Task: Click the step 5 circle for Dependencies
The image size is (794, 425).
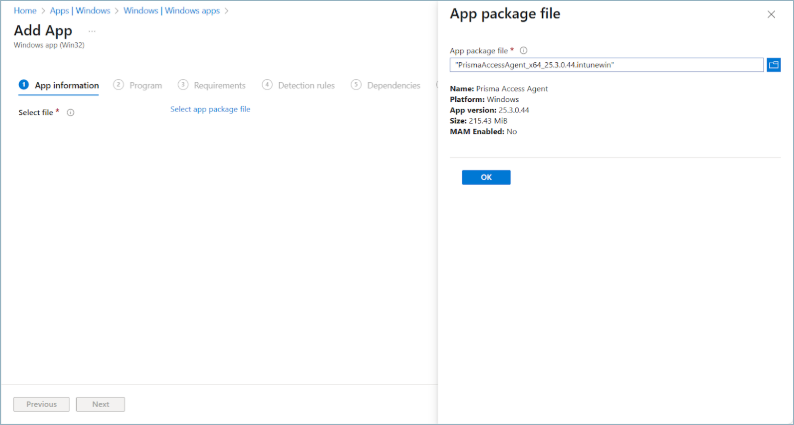Action: 356,85
